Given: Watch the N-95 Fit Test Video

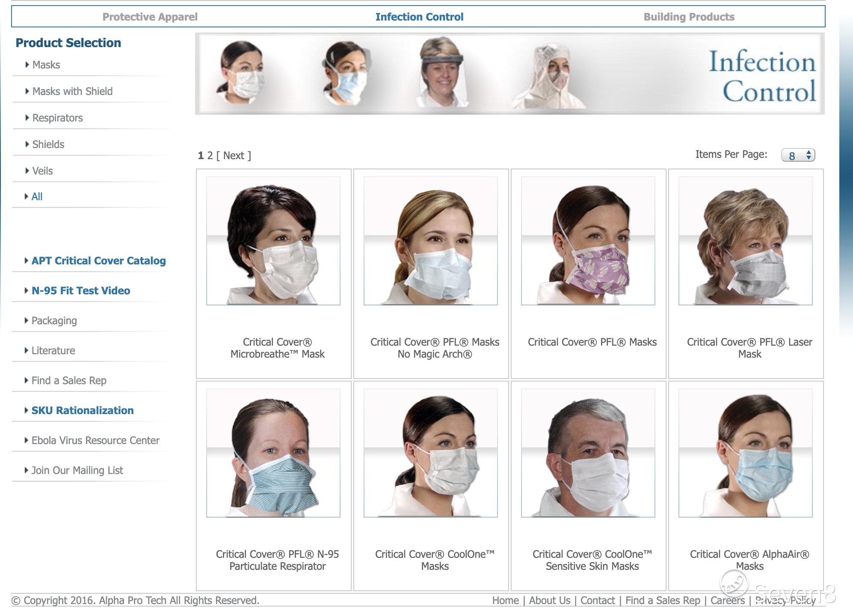Looking at the screenshot, I should coord(80,291).
